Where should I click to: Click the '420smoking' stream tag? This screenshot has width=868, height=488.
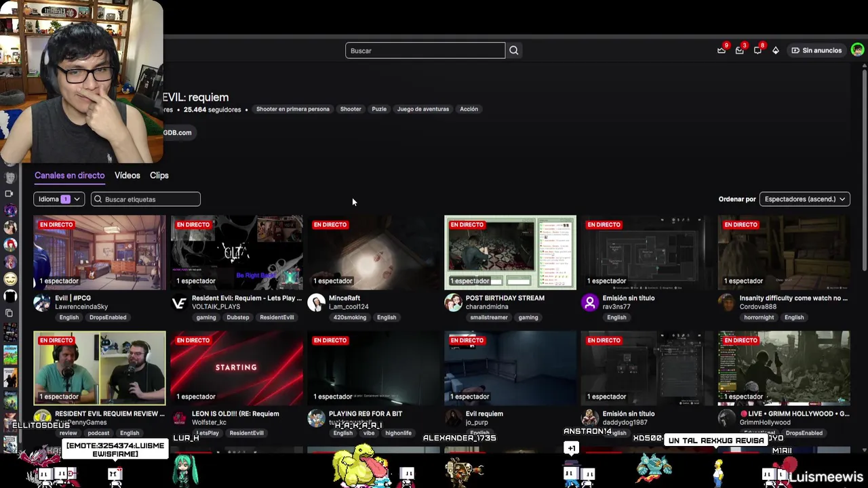coord(350,317)
